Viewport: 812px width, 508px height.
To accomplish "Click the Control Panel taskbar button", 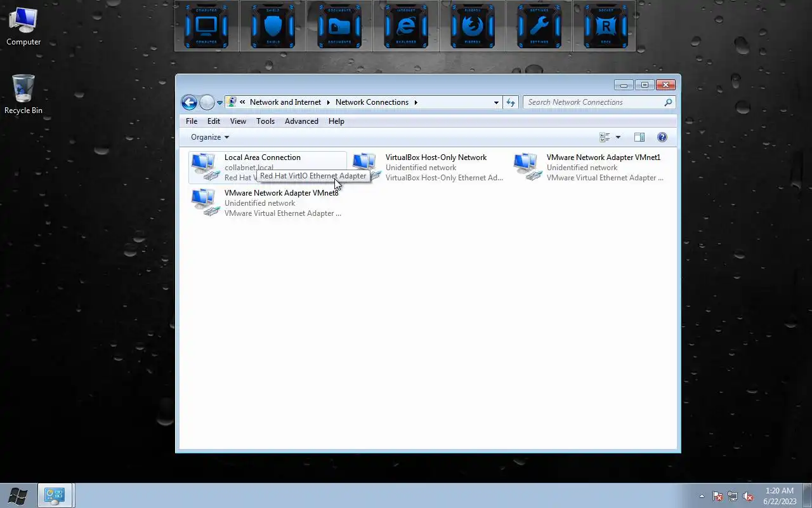I will [x=56, y=495].
